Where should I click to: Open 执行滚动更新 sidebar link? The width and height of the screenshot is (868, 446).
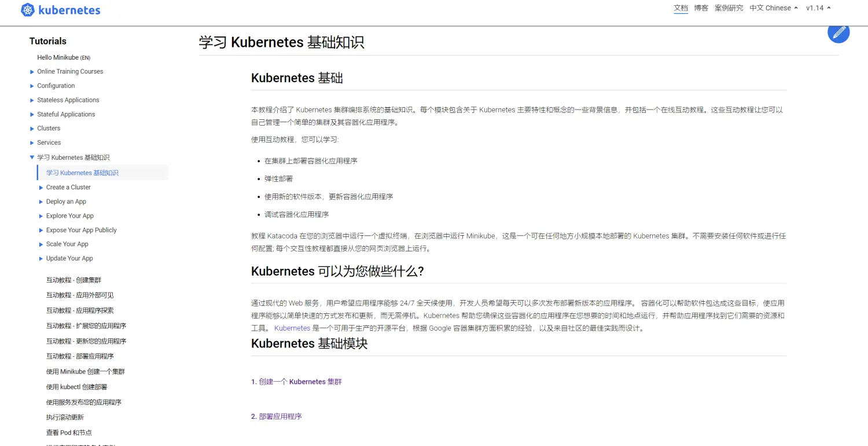click(x=65, y=417)
